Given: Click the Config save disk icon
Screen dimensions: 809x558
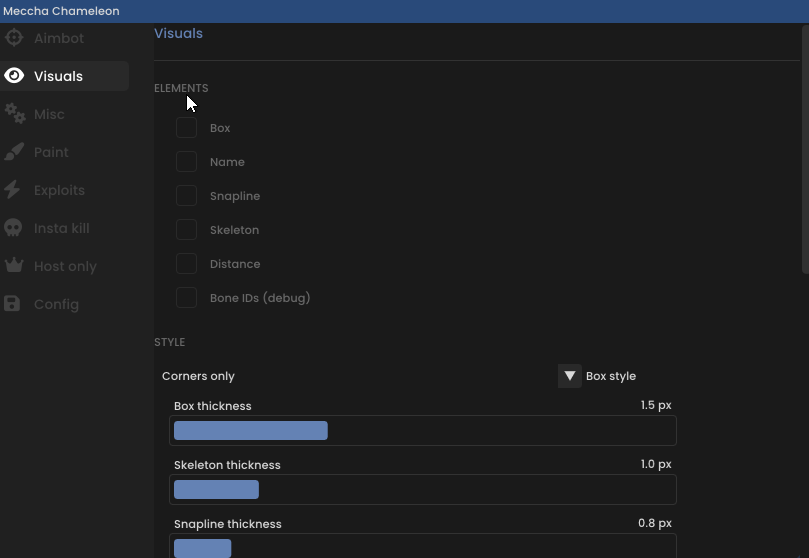Looking at the screenshot, I should (x=12, y=304).
